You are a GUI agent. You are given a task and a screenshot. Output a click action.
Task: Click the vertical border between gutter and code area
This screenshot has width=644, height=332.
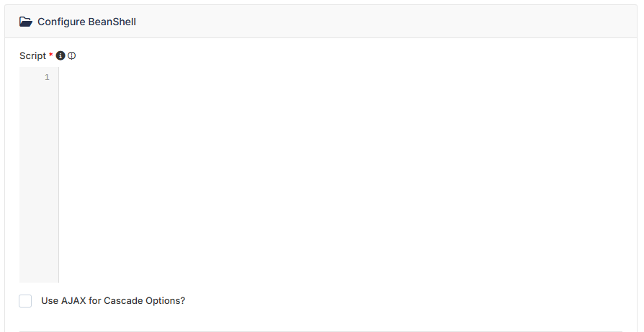pyautogui.click(x=59, y=175)
